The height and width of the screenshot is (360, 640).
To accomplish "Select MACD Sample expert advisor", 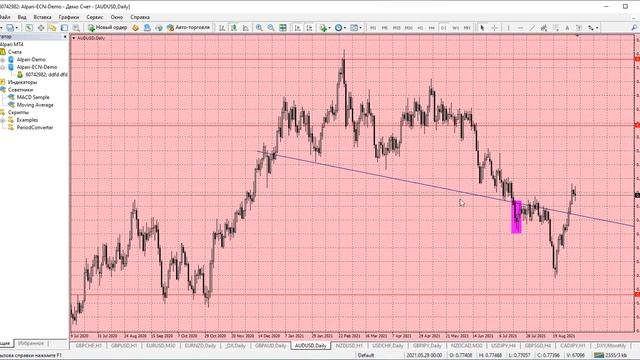I will coord(33,97).
